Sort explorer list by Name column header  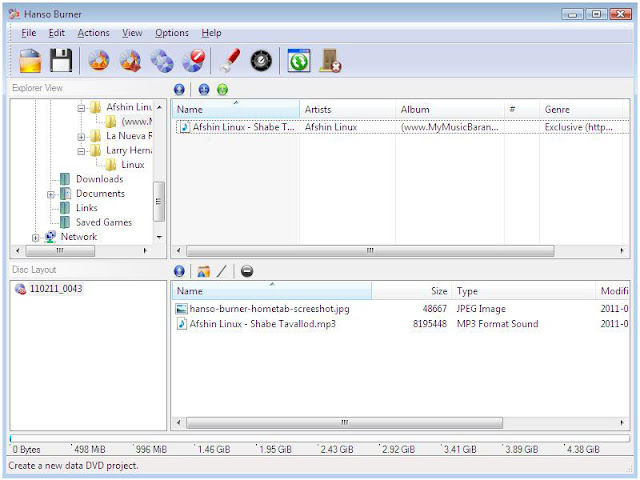236,109
